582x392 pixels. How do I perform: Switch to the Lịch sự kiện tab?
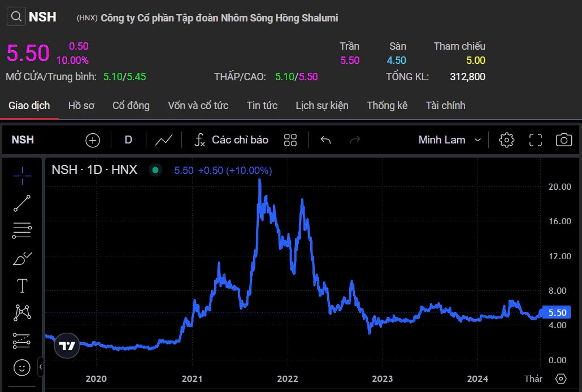(x=322, y=106)
